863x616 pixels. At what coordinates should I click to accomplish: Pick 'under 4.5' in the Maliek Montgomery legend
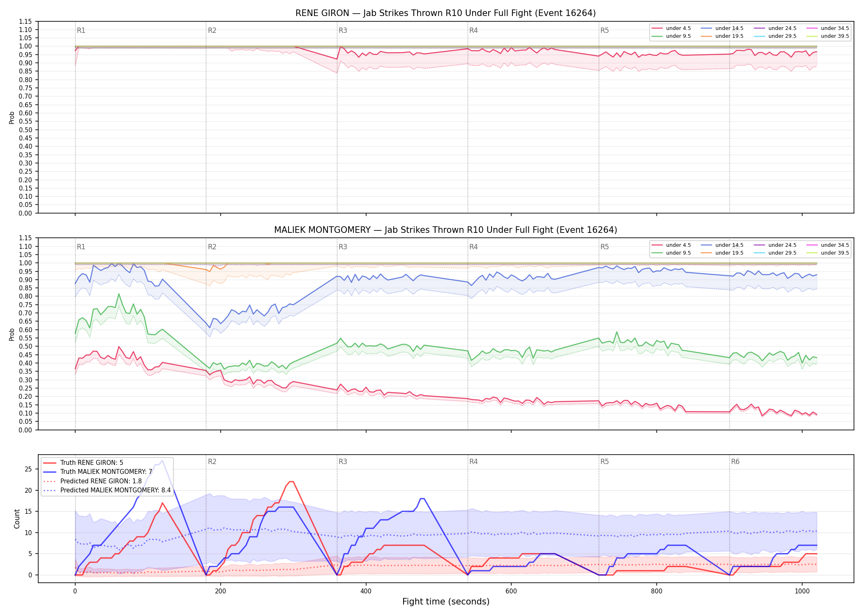[671, 245]
